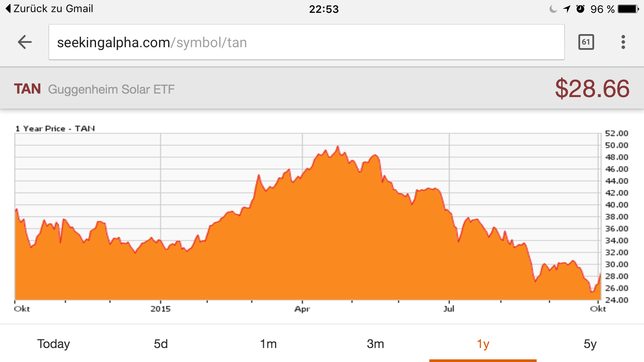Focus the seekingalpha.com address bar
The image size is (644, 362).
pyautogui.click(x=306, y=42)
